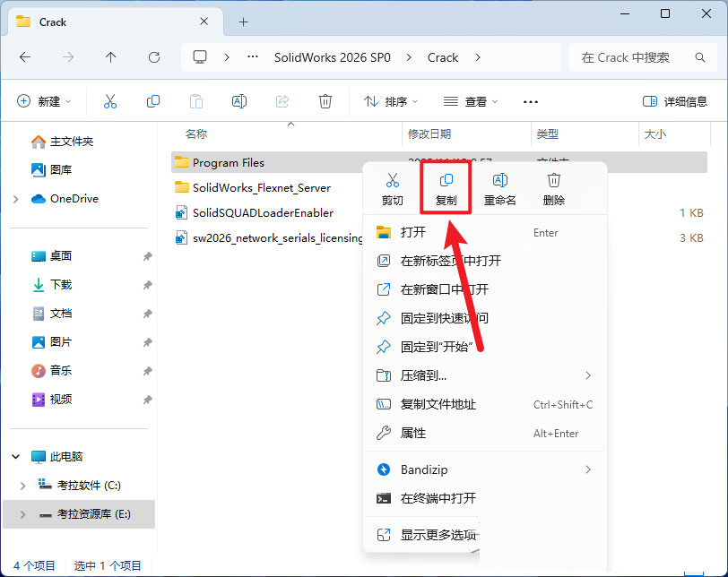
Task: Click the Rename icon in the context menu
Action: click(x=500, y=181)
